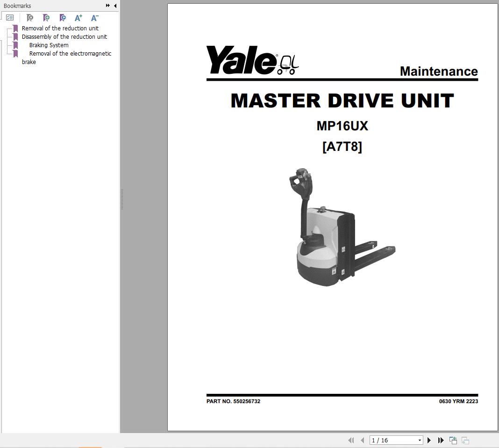Screen dimensions: 499x448
Task: Click the bookmark flag beside Braking System
Action: coord(16,45)
